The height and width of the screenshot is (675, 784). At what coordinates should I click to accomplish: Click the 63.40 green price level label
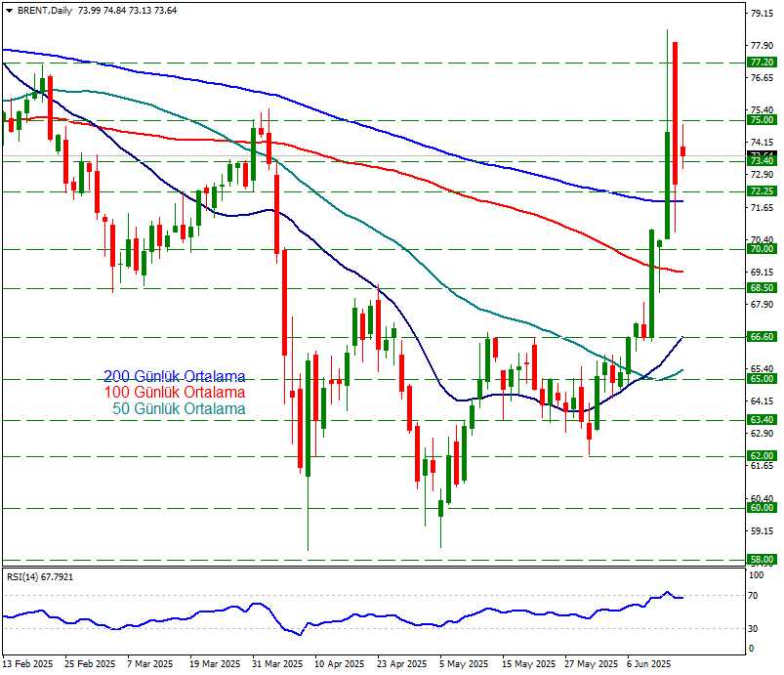pos(762,420)
